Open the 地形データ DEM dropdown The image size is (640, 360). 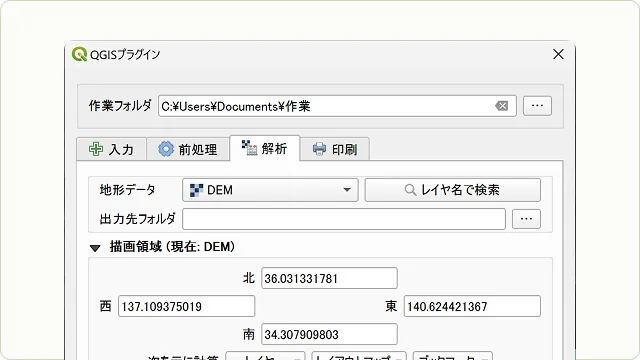270,190
